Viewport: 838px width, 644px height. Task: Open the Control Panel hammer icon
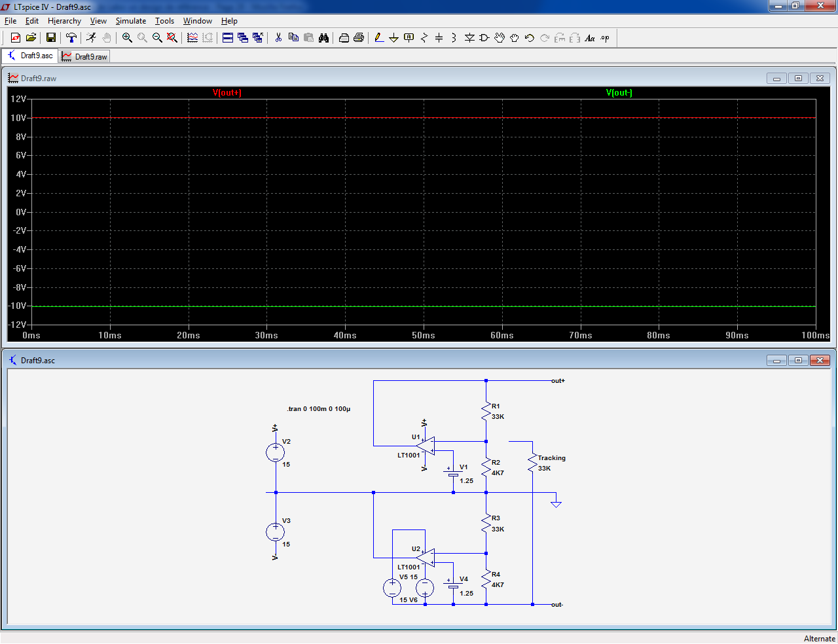(x=71, y=38)
